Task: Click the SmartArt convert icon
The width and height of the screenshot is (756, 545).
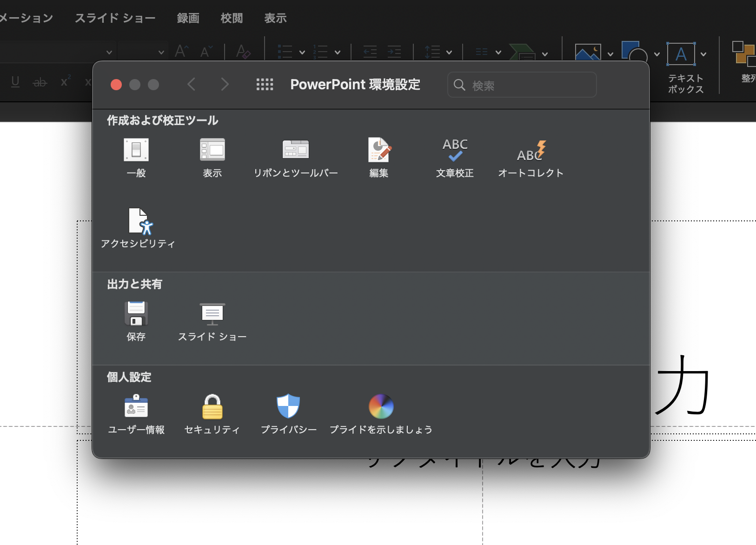Action: 523,52
